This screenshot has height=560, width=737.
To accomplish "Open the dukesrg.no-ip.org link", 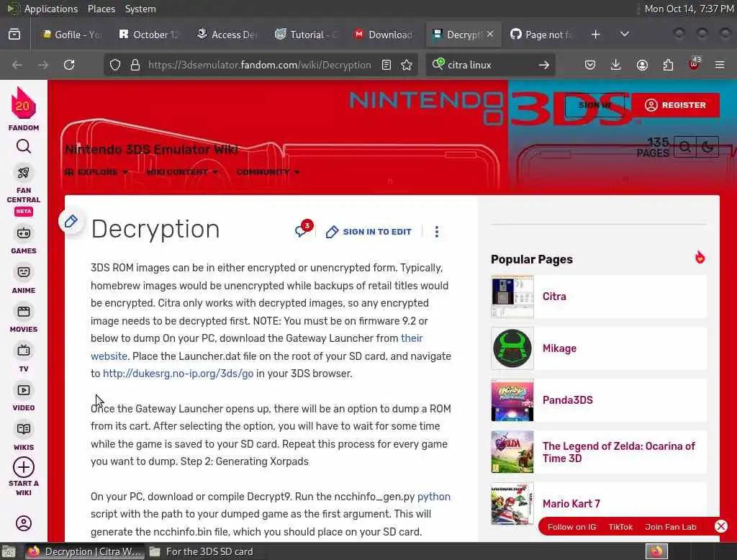I will (178, 374).
